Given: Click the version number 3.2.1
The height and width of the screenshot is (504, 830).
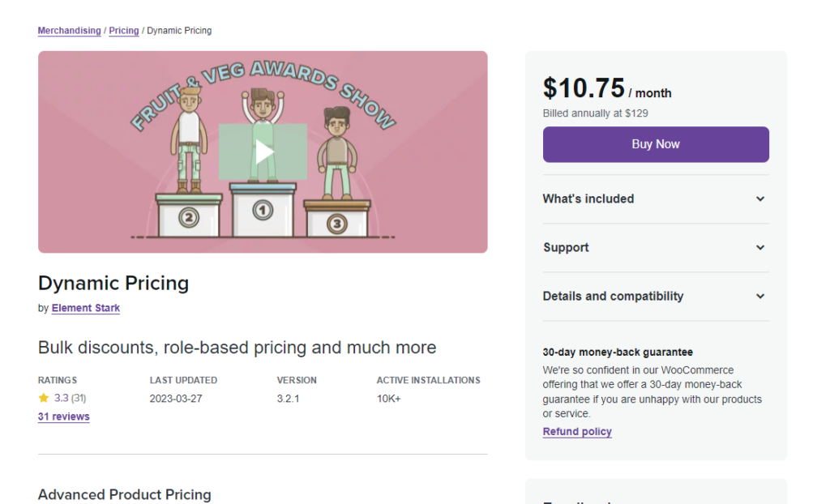Looking at the screenshot, I should pyautogui.click(x=288, y=399).
